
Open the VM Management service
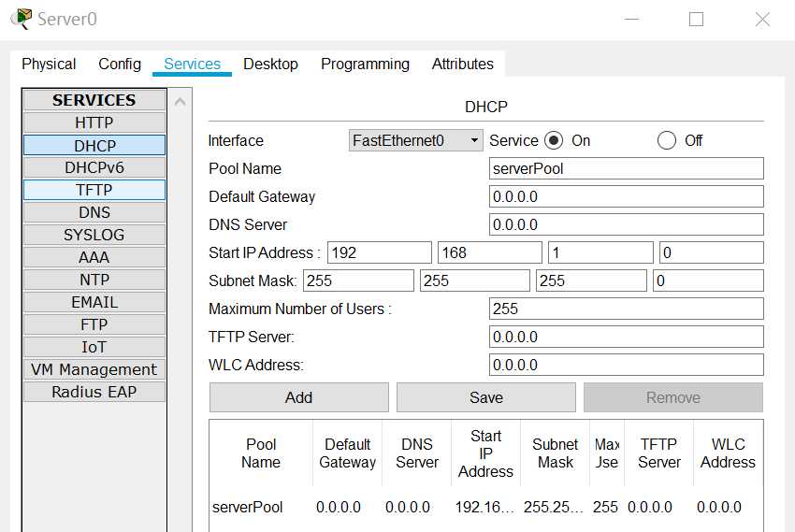[x=94, y=369]
